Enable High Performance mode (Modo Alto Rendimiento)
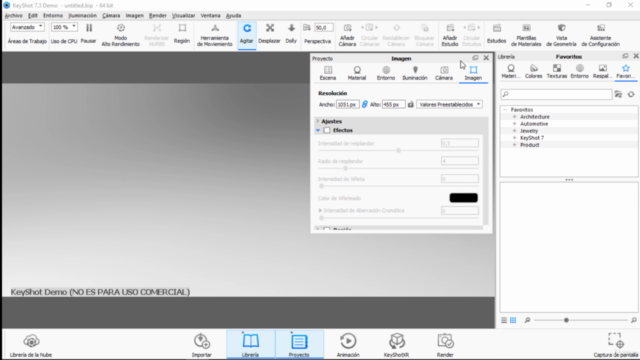640x360 pixels. tap(120, 34)
